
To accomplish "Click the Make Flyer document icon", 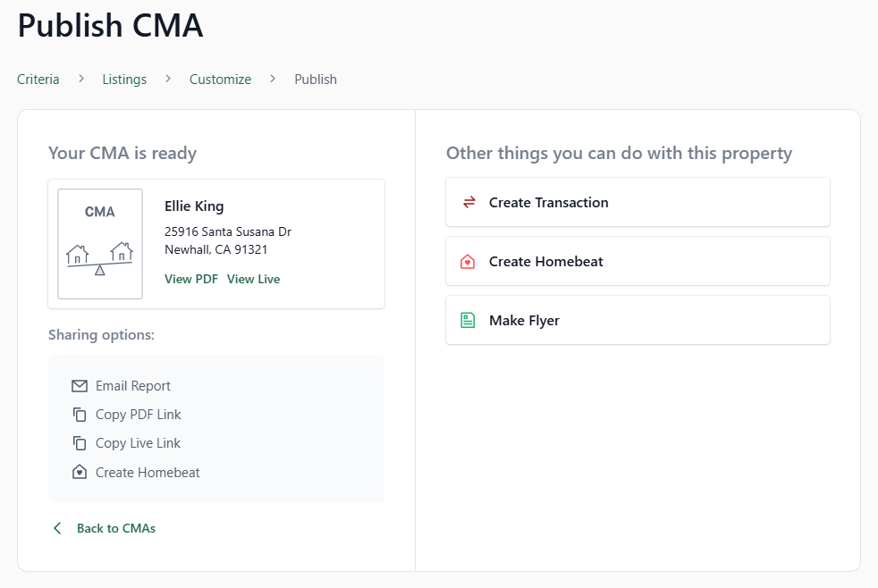I will pos(468,319).
